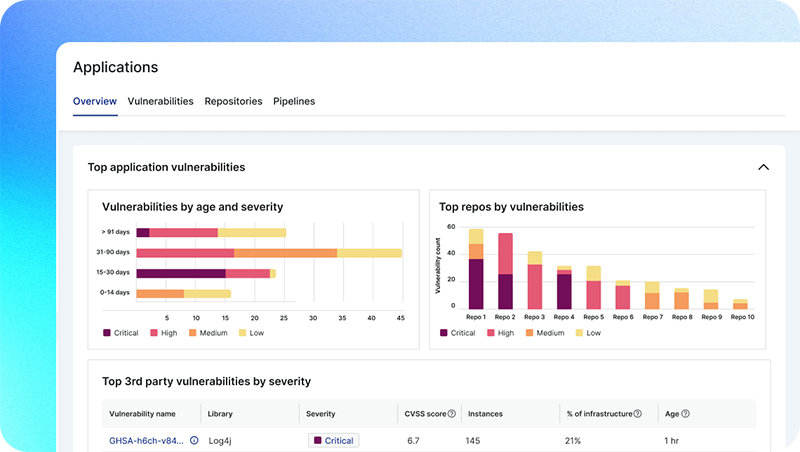
Task: Toggle Low legend in top repos chart
Action: 588,333
